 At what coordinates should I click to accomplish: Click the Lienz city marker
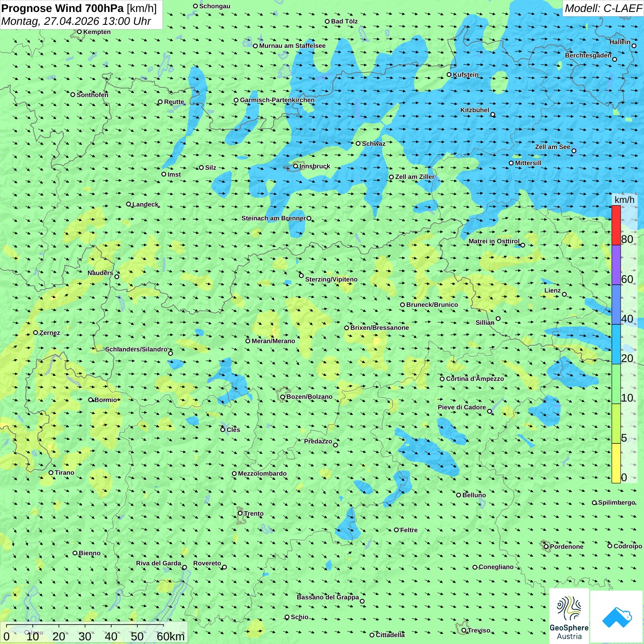[x=564, y=294]
